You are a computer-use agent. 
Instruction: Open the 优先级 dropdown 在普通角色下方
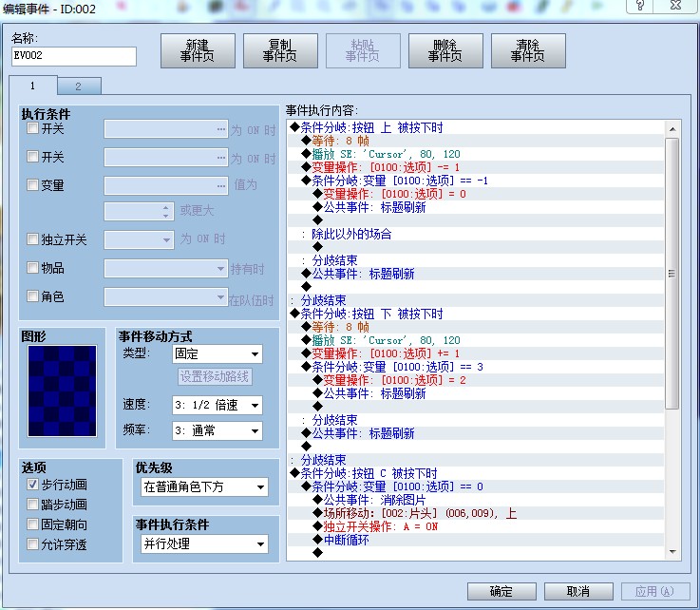pos(204,486)
